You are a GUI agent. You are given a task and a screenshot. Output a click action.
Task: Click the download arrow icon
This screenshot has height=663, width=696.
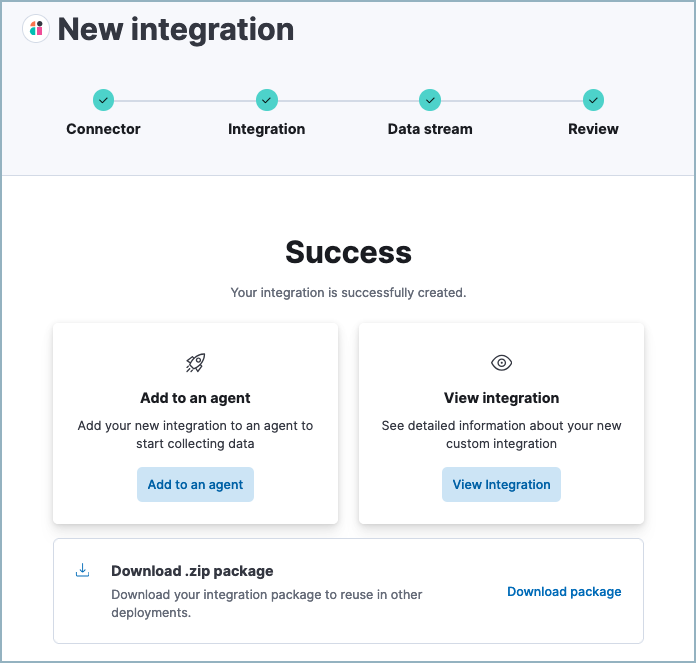83,570
